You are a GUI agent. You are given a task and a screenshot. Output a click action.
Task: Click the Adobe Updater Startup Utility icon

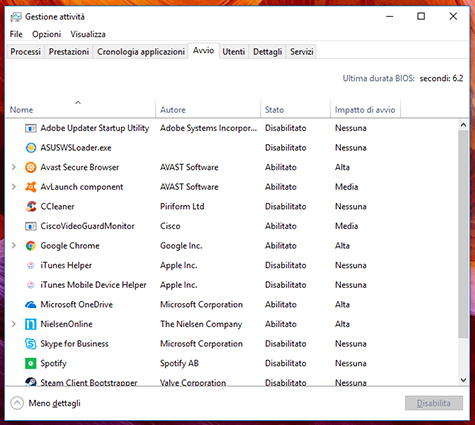click(31, 128)
